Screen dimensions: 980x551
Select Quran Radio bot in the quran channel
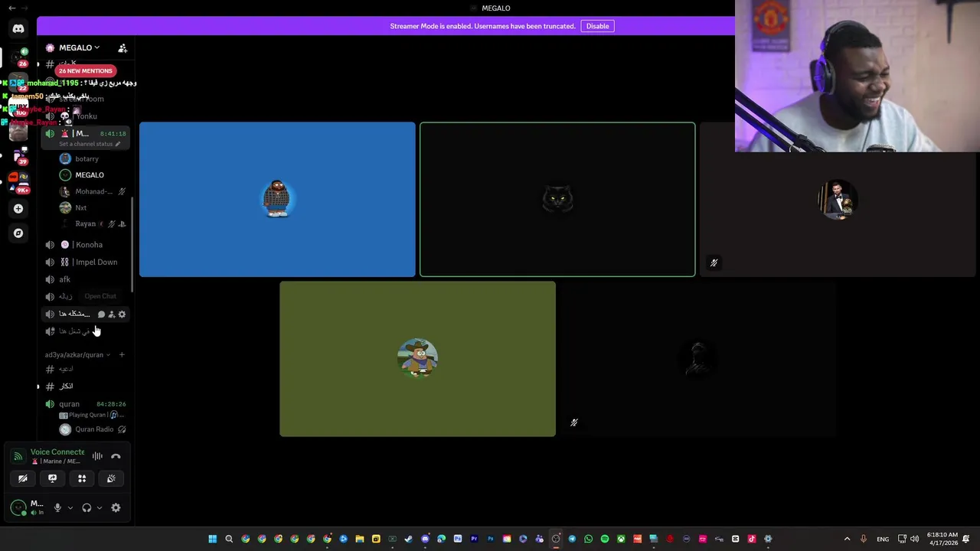pos(93,429)
